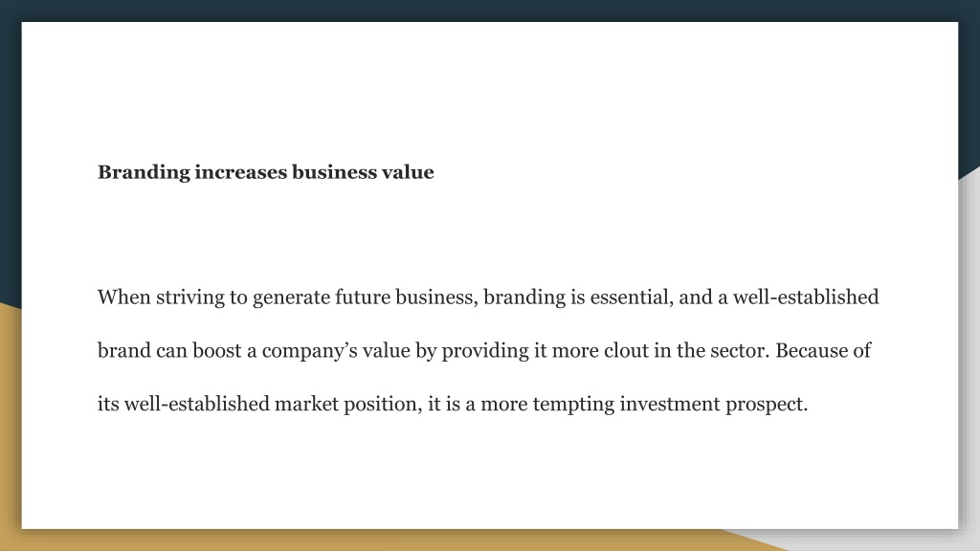The height and width of the screenshot is (551, 980).
Task: Click the word "value" in the bold heading
Action: click(408, 172)
